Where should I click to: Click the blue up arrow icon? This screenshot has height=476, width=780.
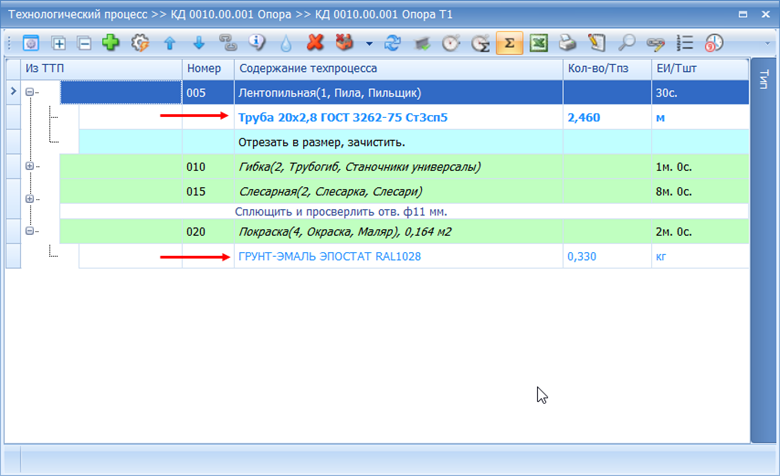170,43
